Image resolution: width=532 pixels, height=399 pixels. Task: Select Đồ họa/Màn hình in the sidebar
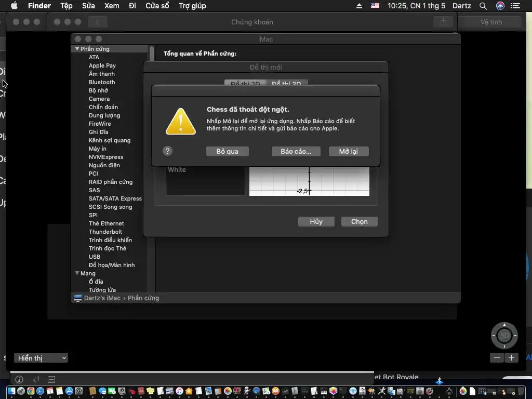click(x=112, y=265)
